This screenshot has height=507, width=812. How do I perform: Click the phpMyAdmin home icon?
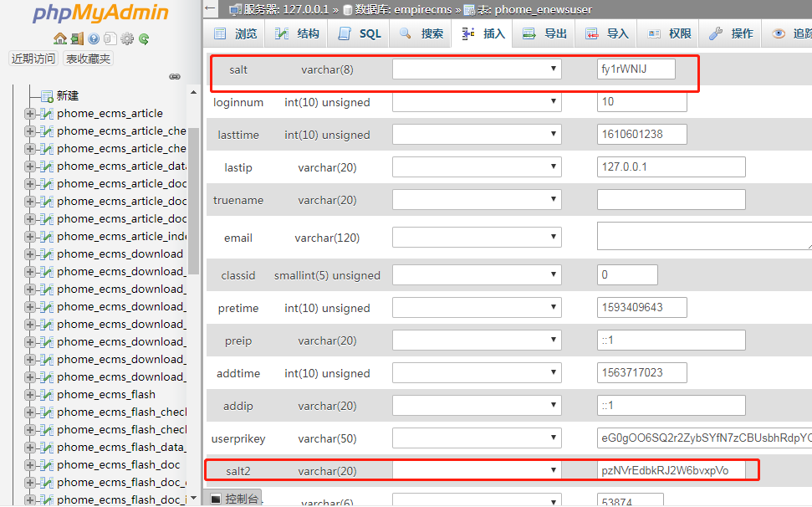point(59,38)
